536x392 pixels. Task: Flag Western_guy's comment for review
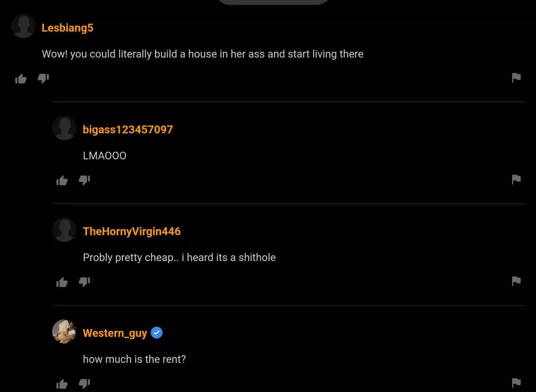[x=516, y=382]
